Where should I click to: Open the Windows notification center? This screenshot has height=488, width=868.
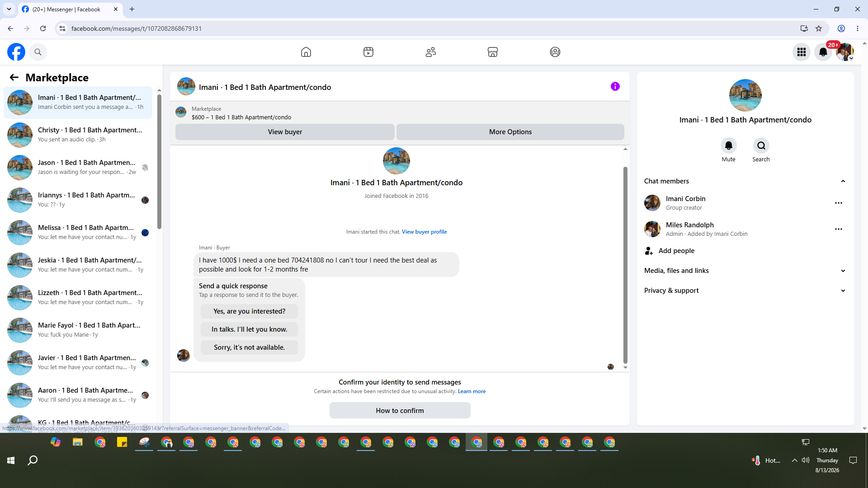coord(853,460)
